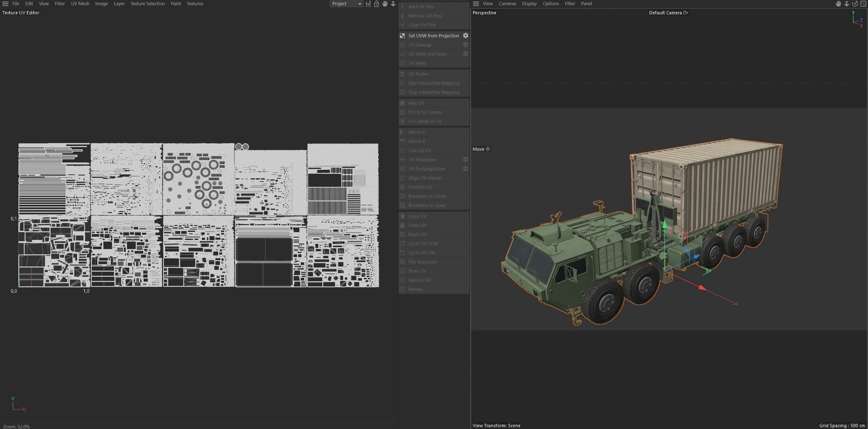Open the Cameras menu in viewport

tap(507, 4)
